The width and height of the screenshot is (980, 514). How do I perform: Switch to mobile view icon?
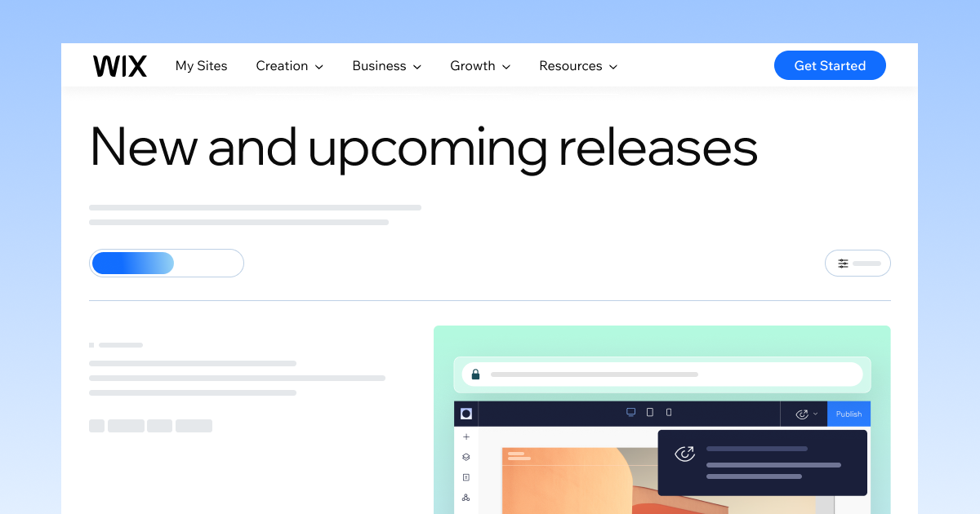pyautogui.click(x=669, y=413)
